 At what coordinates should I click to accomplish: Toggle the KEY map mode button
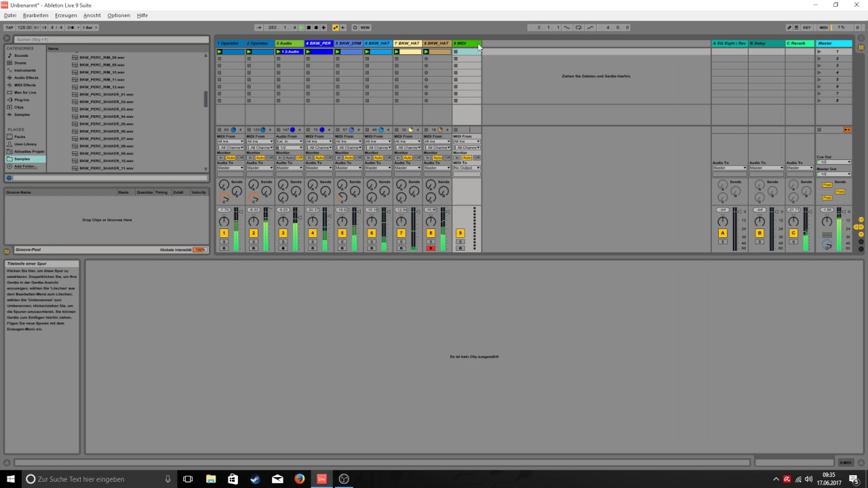coord(806,28)
